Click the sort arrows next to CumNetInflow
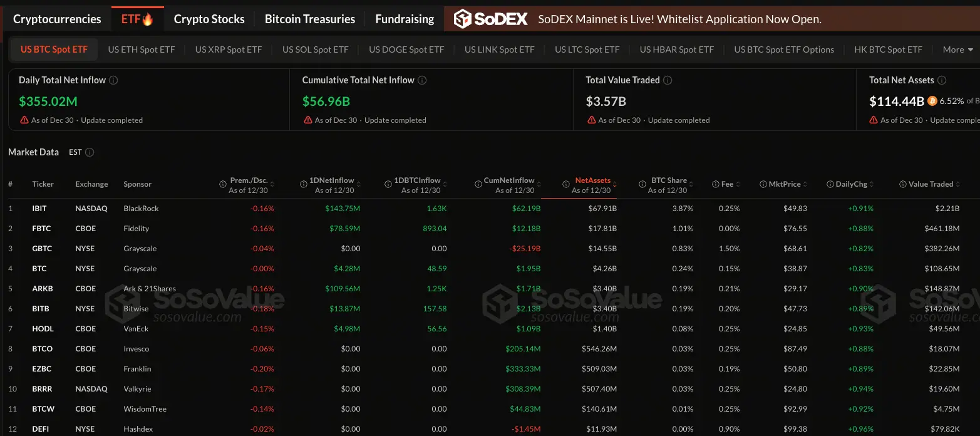980x436 pixels. pos(540,184)
